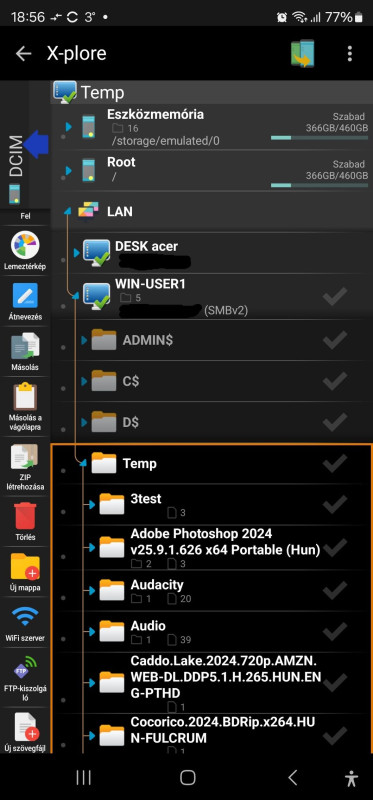Tap the alarm clock status icon
This screenshot has height=800, width=373.
click(x=282, y=17)
